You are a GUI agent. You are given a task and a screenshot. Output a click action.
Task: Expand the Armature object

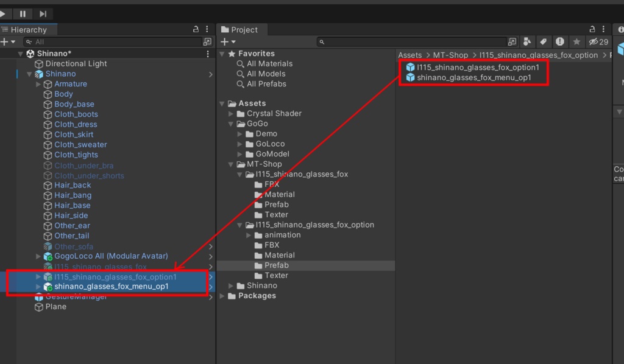pyautogui.click(x=38, y=84)
